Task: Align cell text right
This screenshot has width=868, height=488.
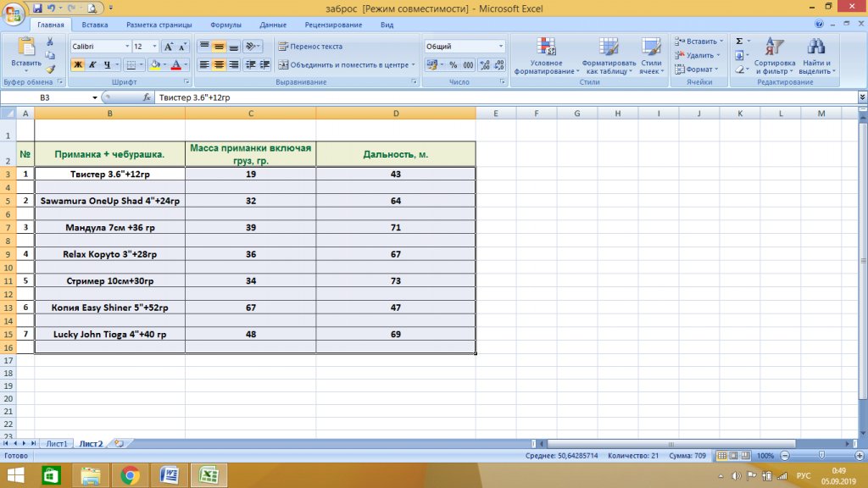Action: (234, 64)
